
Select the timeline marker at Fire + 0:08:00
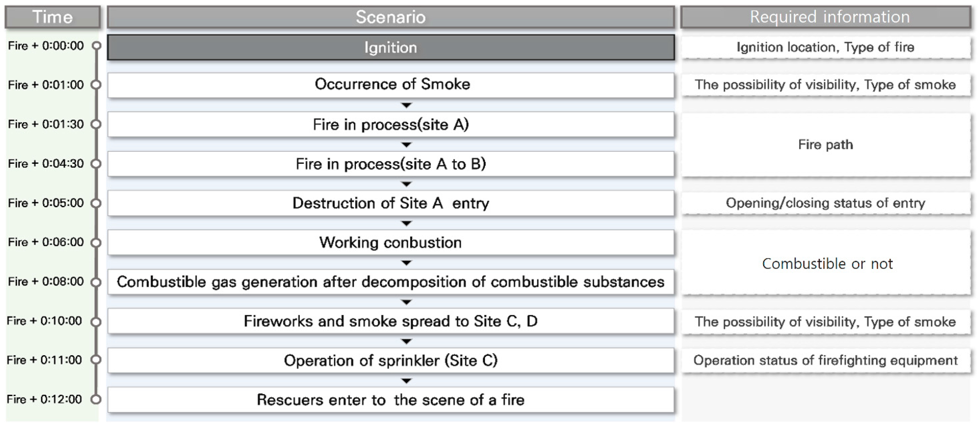point(97,282)
